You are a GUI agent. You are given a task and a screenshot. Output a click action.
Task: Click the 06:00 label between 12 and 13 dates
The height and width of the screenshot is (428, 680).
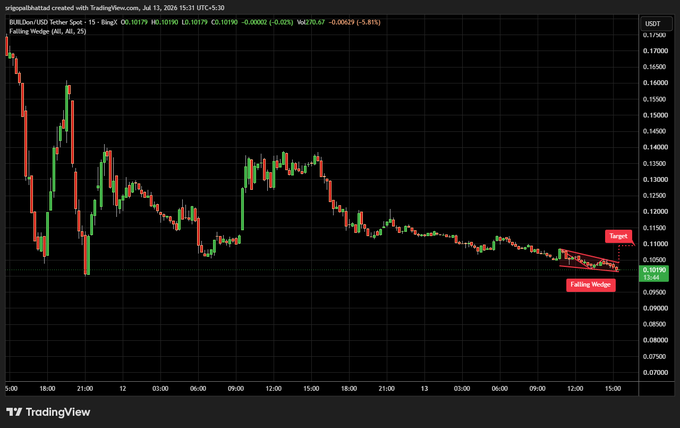click(x=198, y=389)
